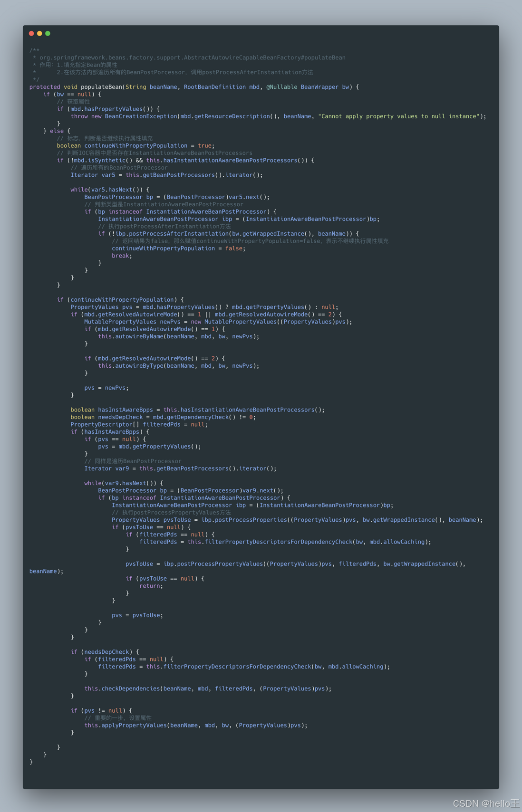This screenshot has width=522, height=812.
Task: Click the line 'while(var5.hasNext()) {'
Action: click(x=110, y=190)
